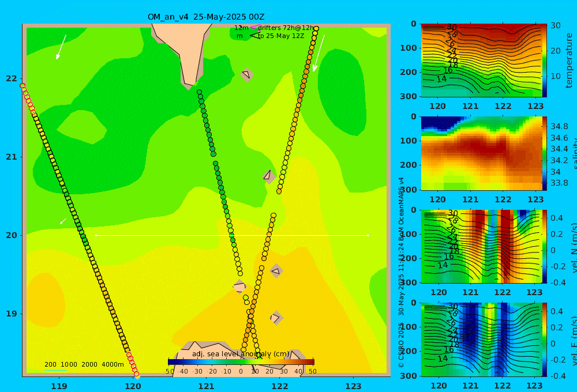This screenshot has width=577, height=392.
Task: Click the topmost yellow drifter circle near 122.5E
Action: pyautogui.click(x=316, y=28)
